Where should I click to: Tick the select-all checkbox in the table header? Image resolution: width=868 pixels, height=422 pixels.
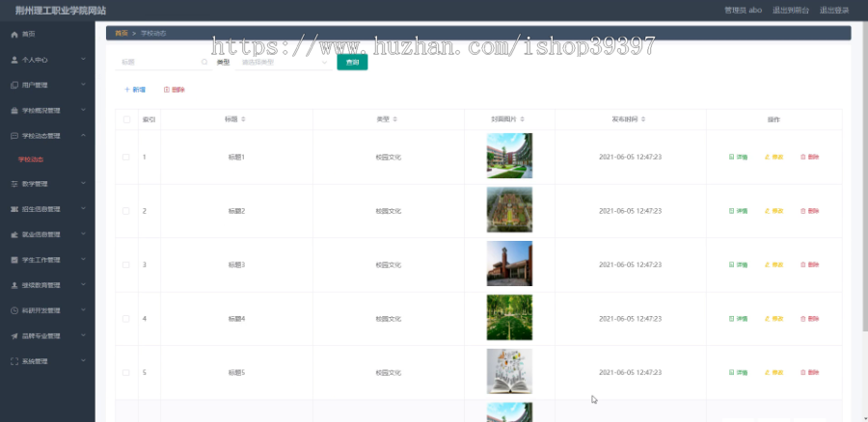point(126,119)
